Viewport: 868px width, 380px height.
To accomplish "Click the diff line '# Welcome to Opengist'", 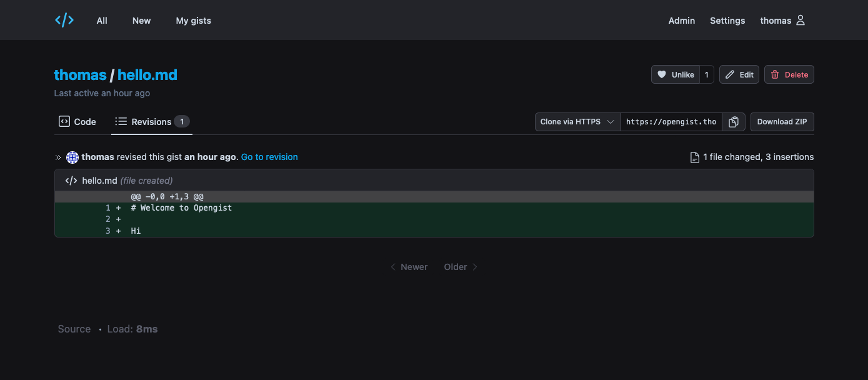I will tap(181, 207).
